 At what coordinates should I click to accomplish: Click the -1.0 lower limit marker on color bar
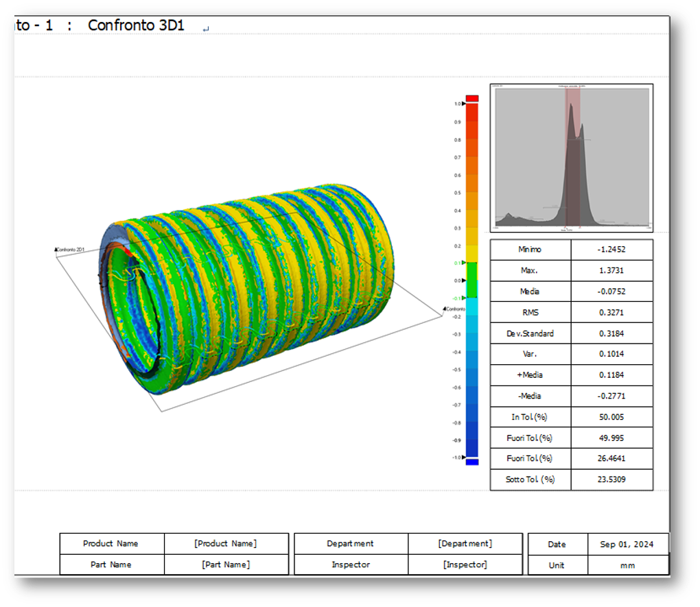point(464,457)
